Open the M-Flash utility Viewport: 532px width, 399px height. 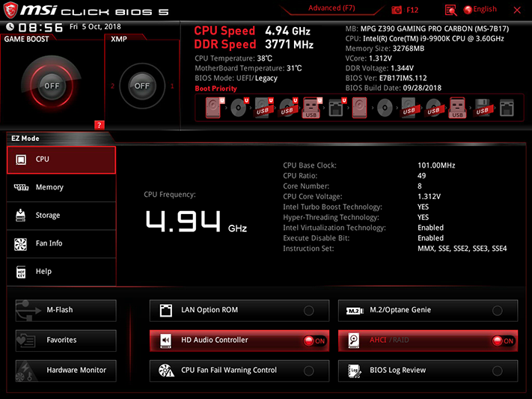66,311
